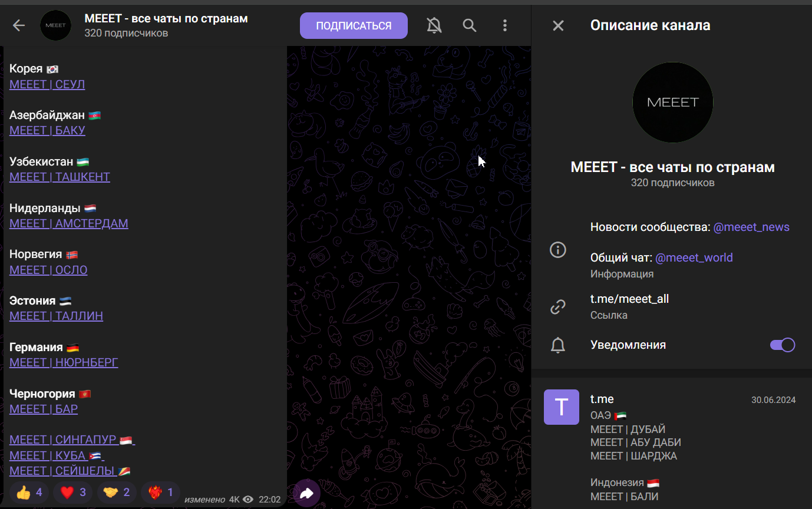The height and width of the screenshot is (509, 812).
Task: Open MEEET | ТАЛЛИН link
Action: point(56,316)
